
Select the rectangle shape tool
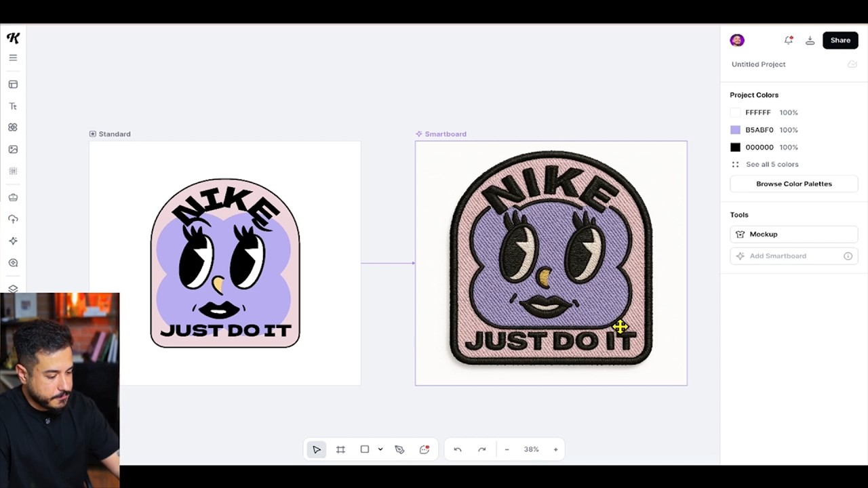point(365,449)
